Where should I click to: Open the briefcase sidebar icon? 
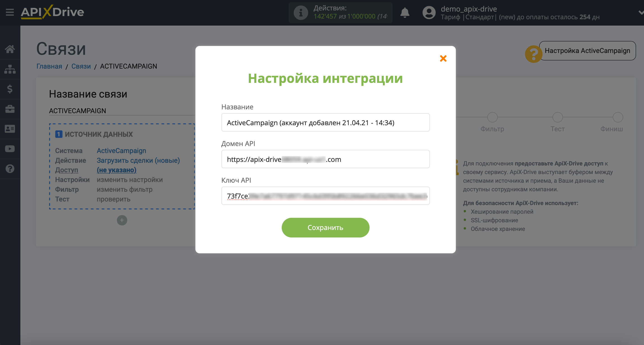click(x=10, y=109)
